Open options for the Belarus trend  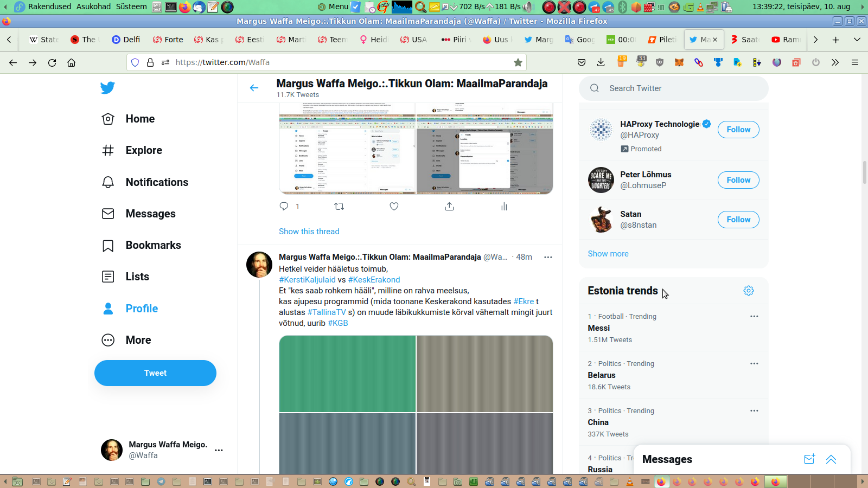pos(754,363)
